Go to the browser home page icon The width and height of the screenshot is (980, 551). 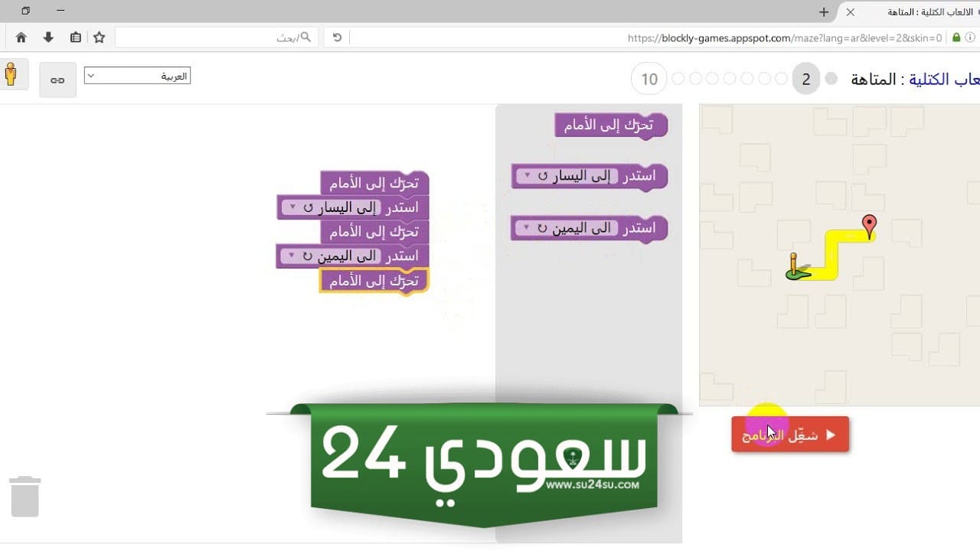pyautogui.click(x=21, y=37)
